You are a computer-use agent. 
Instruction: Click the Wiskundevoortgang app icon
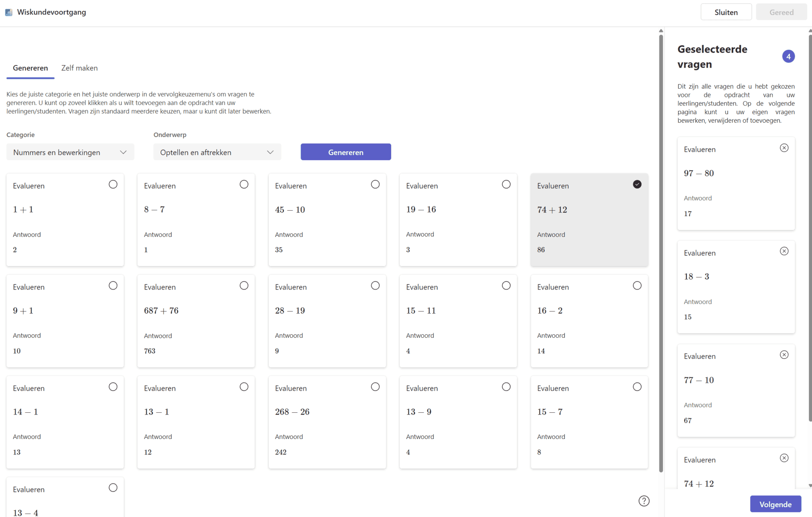(9, 12)
